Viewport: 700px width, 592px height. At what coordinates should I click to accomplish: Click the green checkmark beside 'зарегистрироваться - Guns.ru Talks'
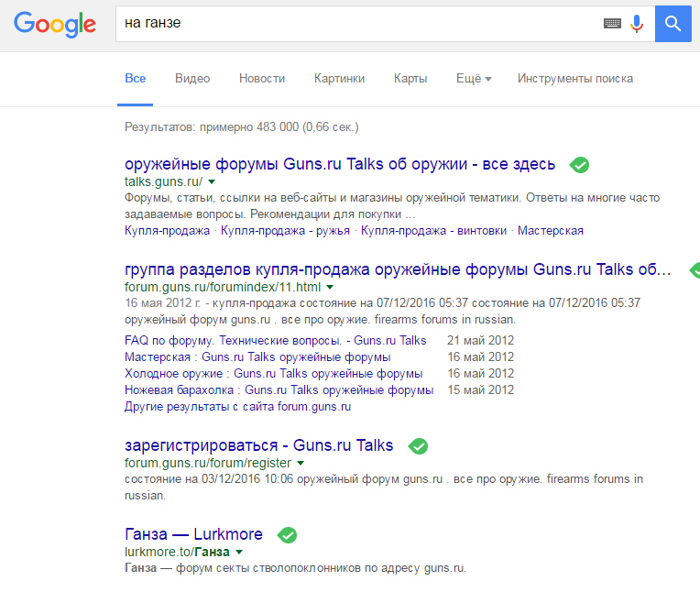(x=418, y=446)
